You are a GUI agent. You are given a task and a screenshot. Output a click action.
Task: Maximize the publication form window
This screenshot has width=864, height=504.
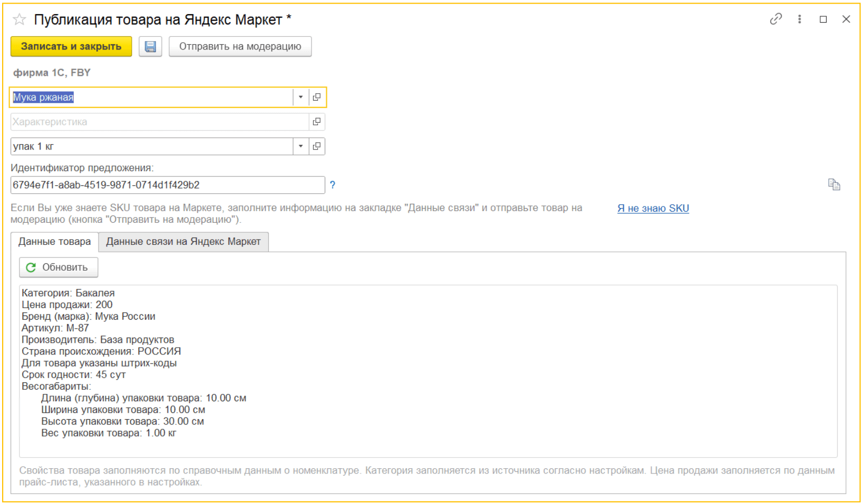[x=823, y=19]
